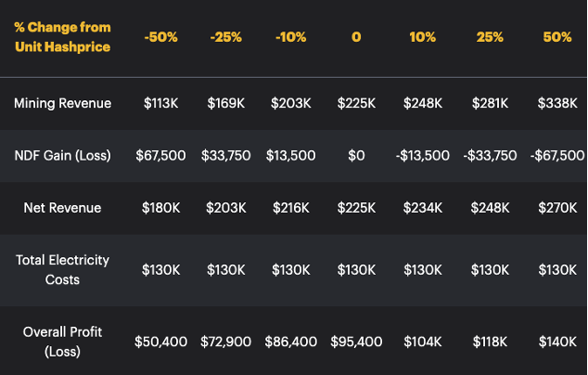This screenshot has height=375, width=588.
Task: Click the Net Revenue row label
Action: tap(62, 208)
